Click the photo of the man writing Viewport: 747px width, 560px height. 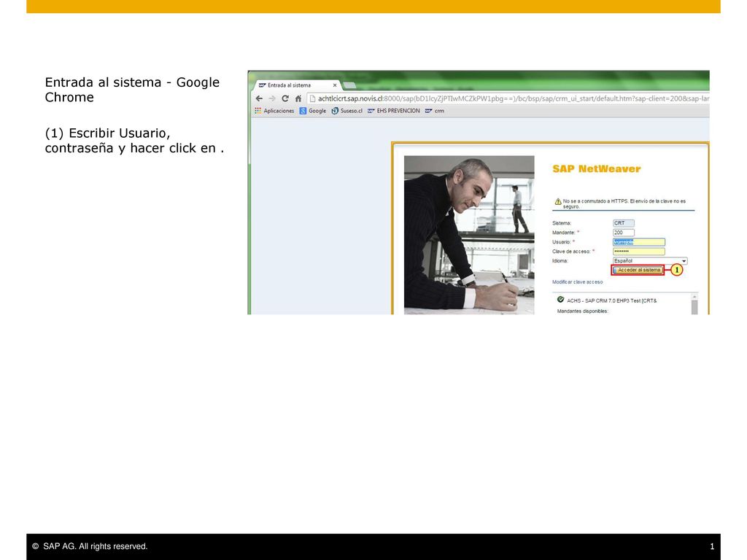coord(469,235)
